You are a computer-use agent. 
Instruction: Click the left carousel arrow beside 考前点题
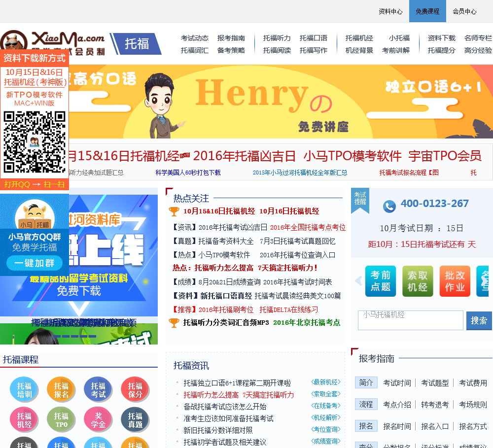point(358,281)
